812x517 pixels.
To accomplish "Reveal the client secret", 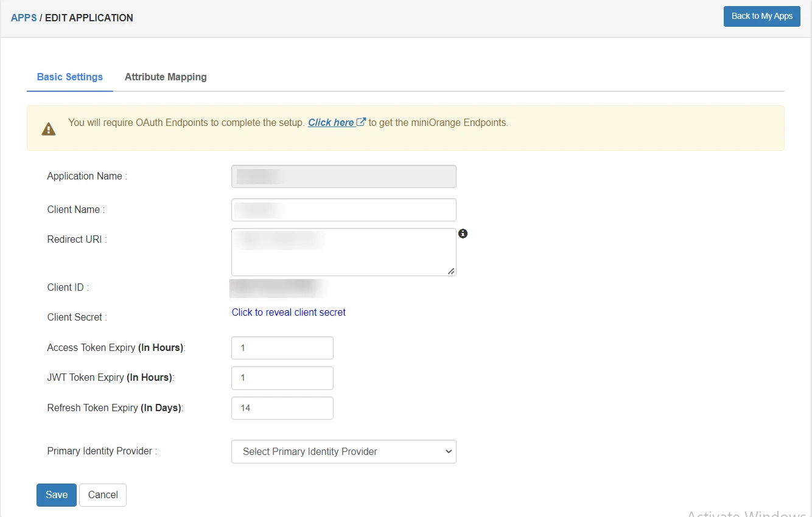I will point(289,313).
